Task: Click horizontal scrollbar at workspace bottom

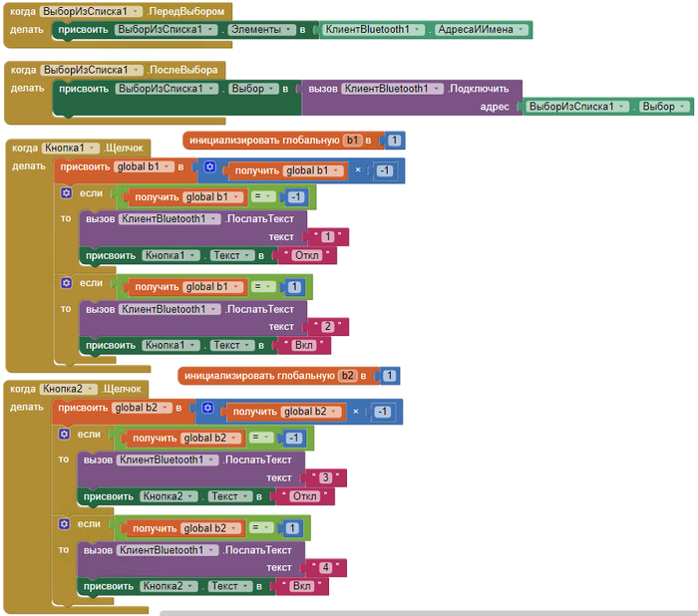Action: click(x=429, y=613)
